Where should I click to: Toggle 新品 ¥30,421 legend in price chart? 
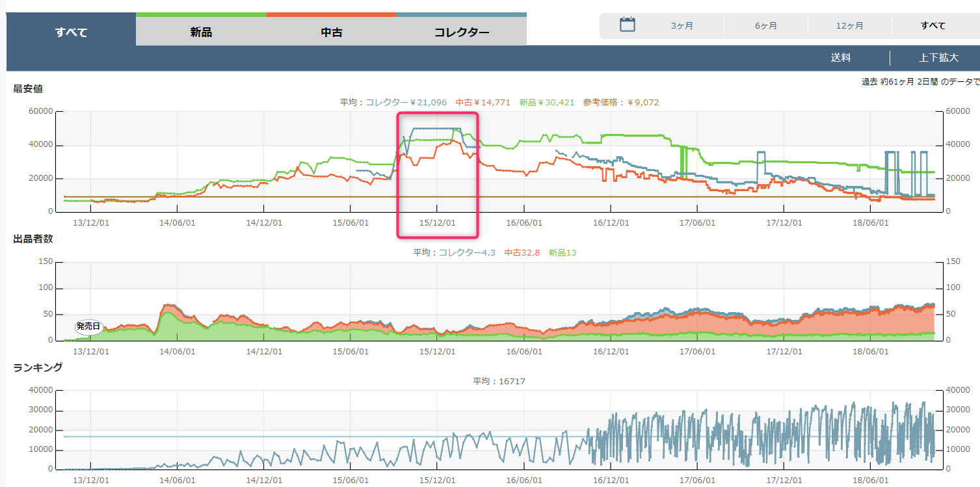pyautogui.click(x=546, y=102)
